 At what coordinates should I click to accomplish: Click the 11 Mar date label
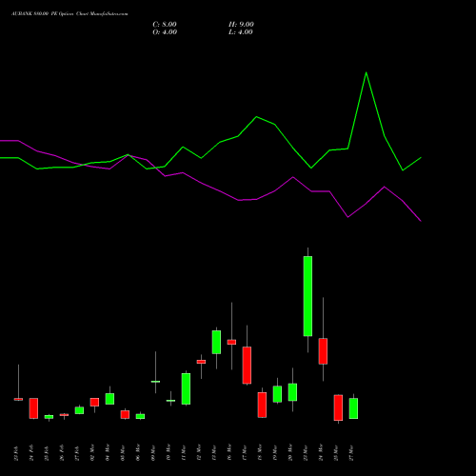click(184, 453)
